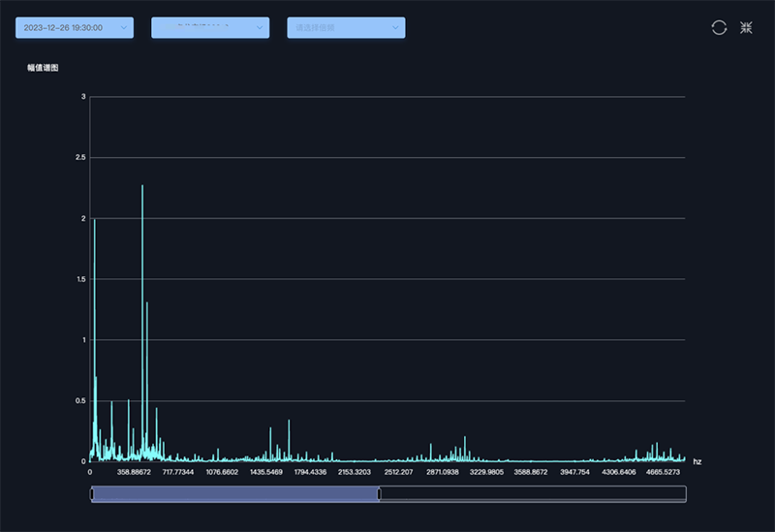
Task: Click the spectrum peak reaching about 1.3
Action: pyautogui.click(x=146, y=305)
